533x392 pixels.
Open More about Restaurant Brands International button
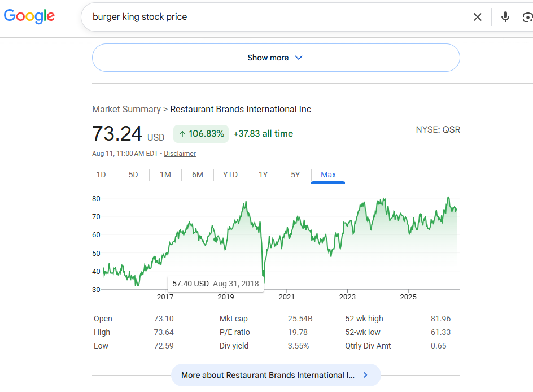tap(276, 375)
